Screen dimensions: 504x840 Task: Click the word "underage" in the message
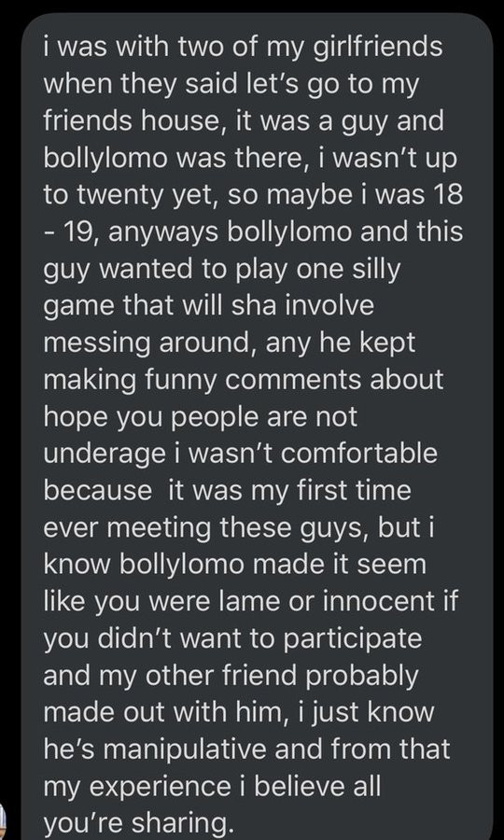pos(105,455)
